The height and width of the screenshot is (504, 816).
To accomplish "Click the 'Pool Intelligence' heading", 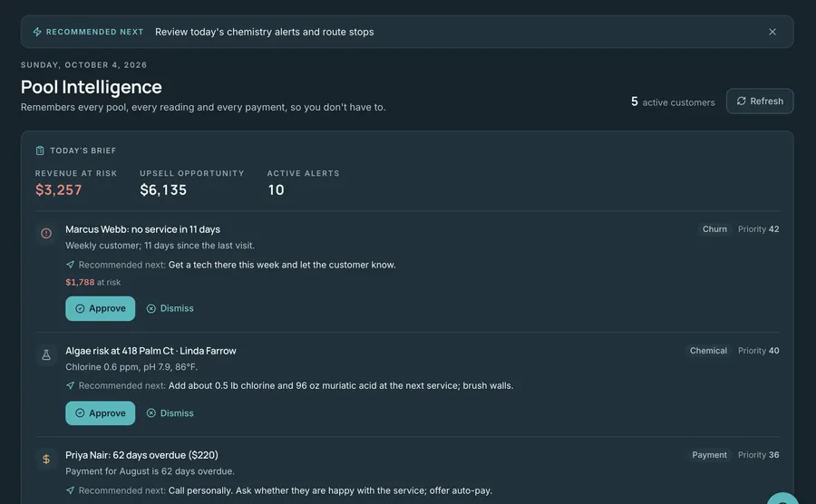I will click(x=91, y=87).
